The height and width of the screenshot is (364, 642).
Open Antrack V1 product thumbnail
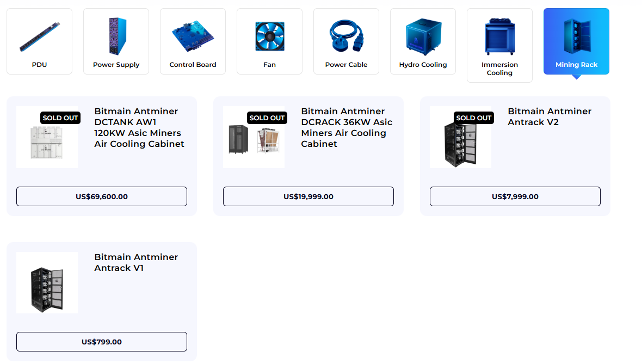(x=47, y=282)
